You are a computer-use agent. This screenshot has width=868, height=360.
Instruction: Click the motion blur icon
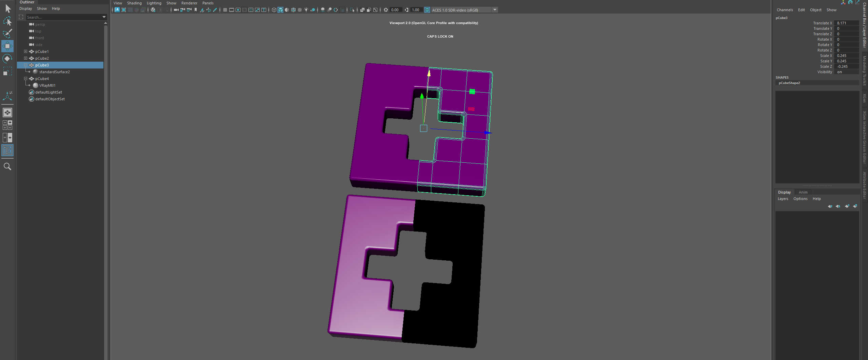click(329, 10)
